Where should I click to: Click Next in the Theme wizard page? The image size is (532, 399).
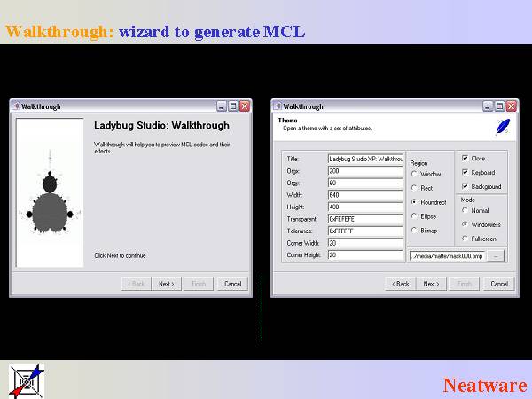[x=430, y=284]
